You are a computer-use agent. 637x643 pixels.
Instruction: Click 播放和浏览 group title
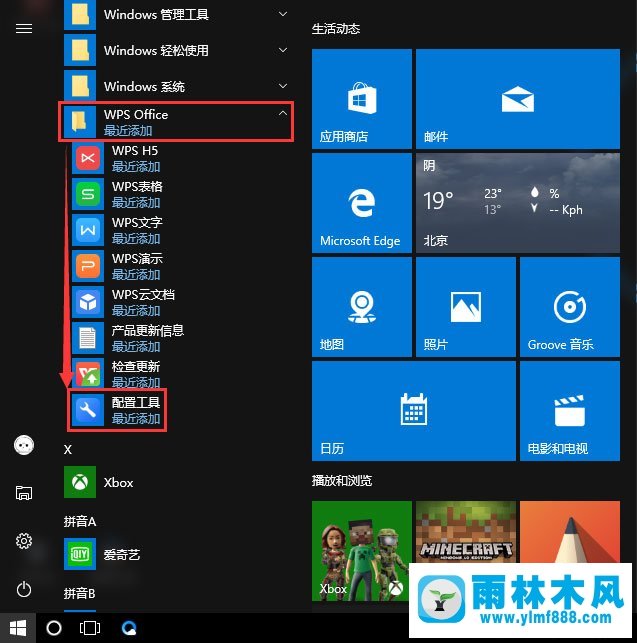tap(342, 481)
